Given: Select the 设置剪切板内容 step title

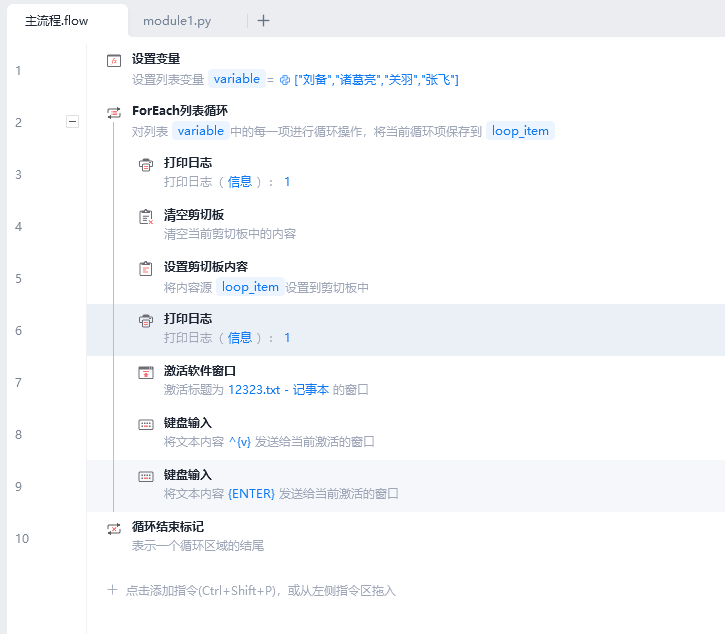Looking at the screenshot, I should [206, 266].
